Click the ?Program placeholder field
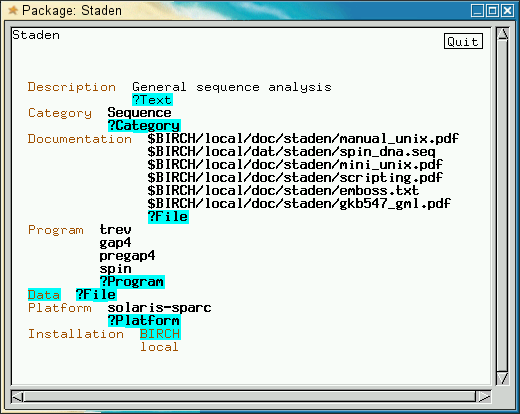Viewport: 520px width, 414px height. (x=132, y=282)
